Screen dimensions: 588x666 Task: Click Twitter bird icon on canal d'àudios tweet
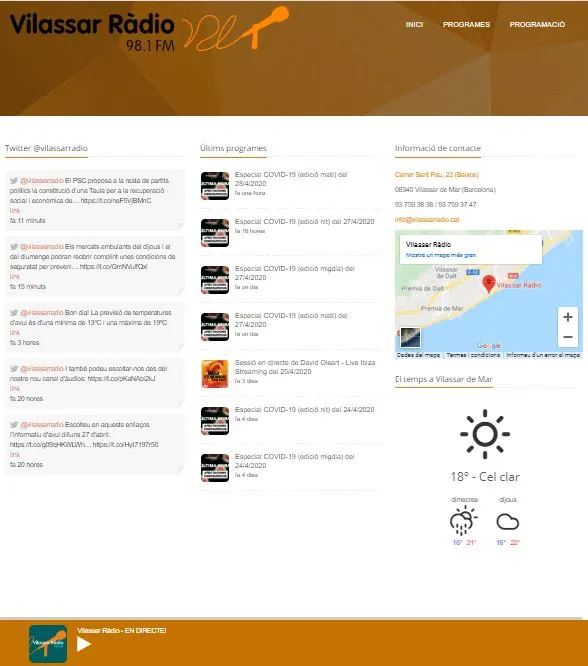(14, 369)
